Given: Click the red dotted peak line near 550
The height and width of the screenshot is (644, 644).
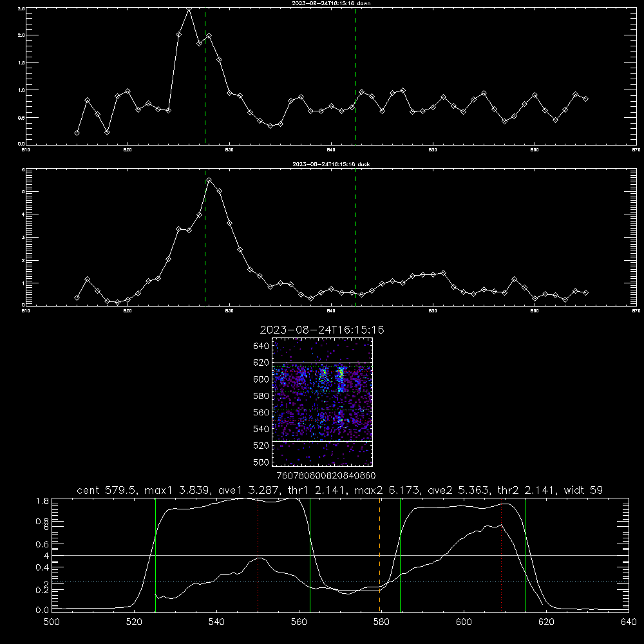Looking at the screenshot, I should point(258,554).
